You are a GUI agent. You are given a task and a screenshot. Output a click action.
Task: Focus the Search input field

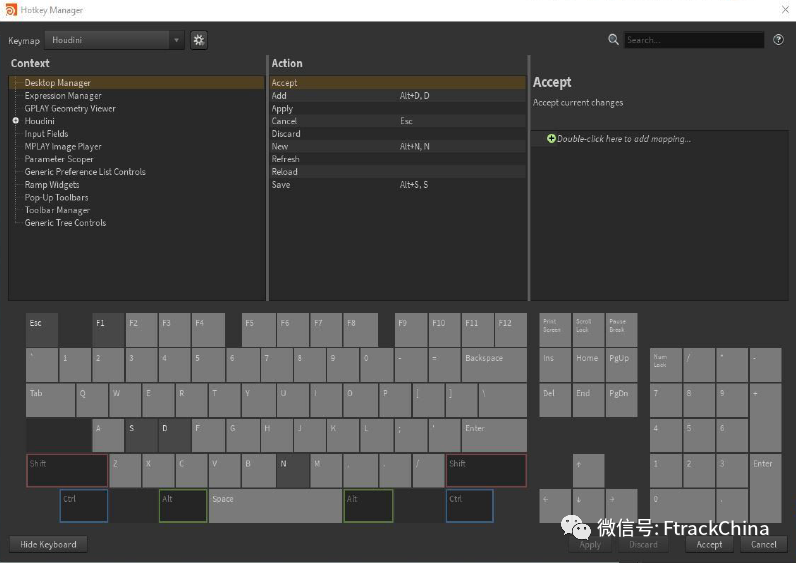tap(693, 40)
